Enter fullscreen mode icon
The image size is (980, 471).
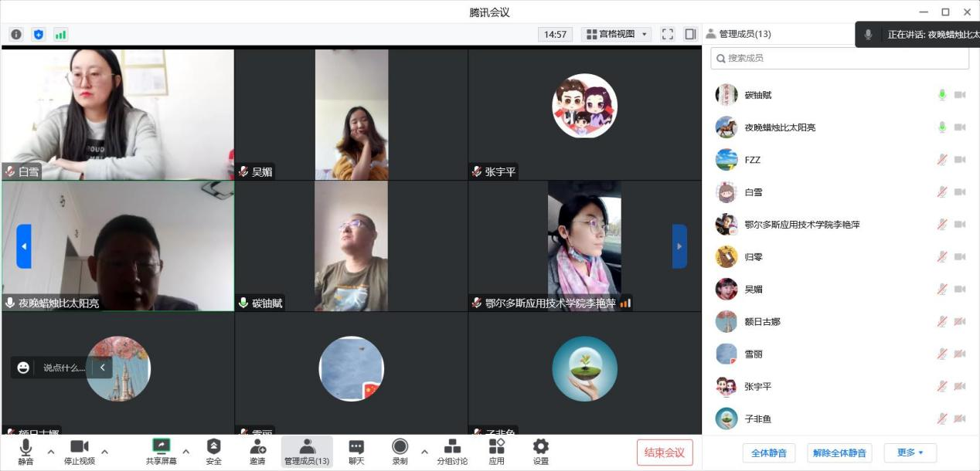click(x=668, y=34)
